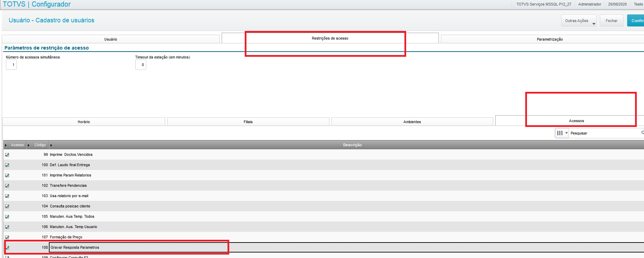Select row text Manuten. Aus Temp. Todos

pyautogui.click(x=72, y=216)
